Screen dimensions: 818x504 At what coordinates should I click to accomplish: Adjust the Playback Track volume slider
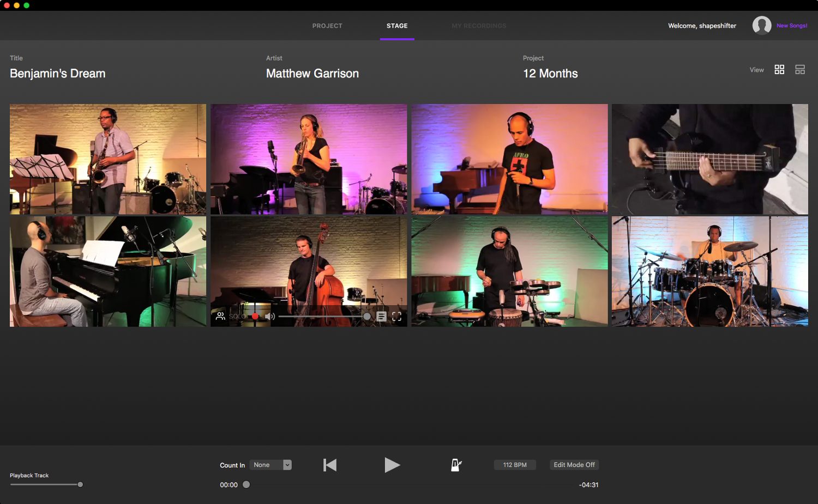coord(80,484)
